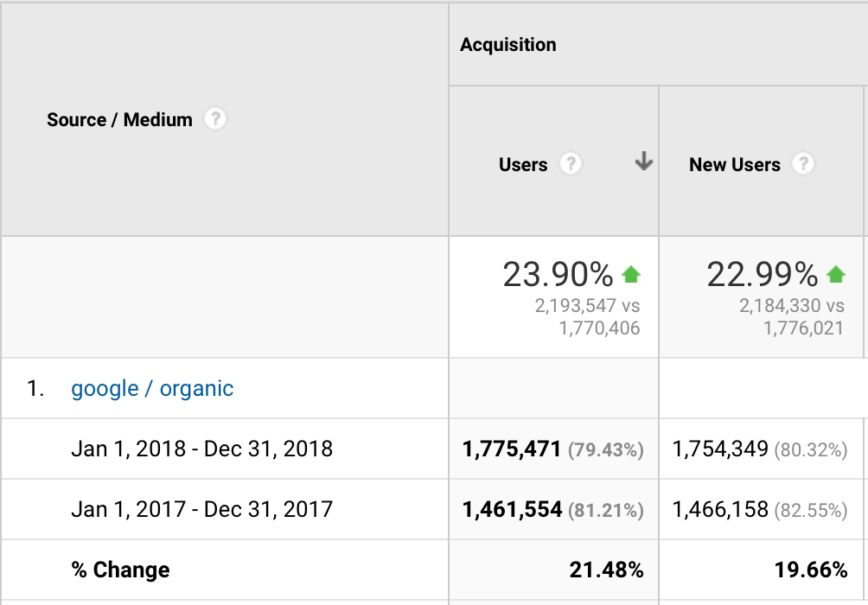Click the 1,461,554 users value for 2017
Viewport: 868px width, 605px height.
(x=512, y=510)
